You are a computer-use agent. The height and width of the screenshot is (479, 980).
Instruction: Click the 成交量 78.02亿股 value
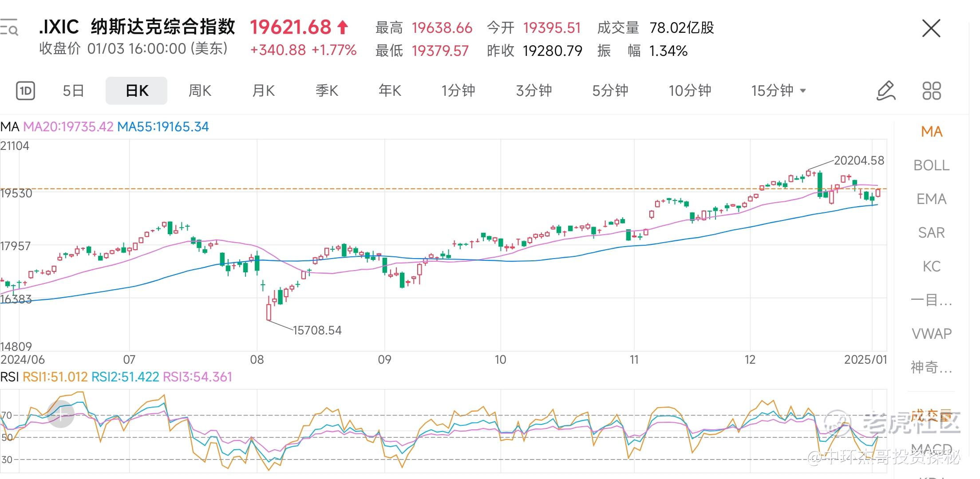coord(682,28)
